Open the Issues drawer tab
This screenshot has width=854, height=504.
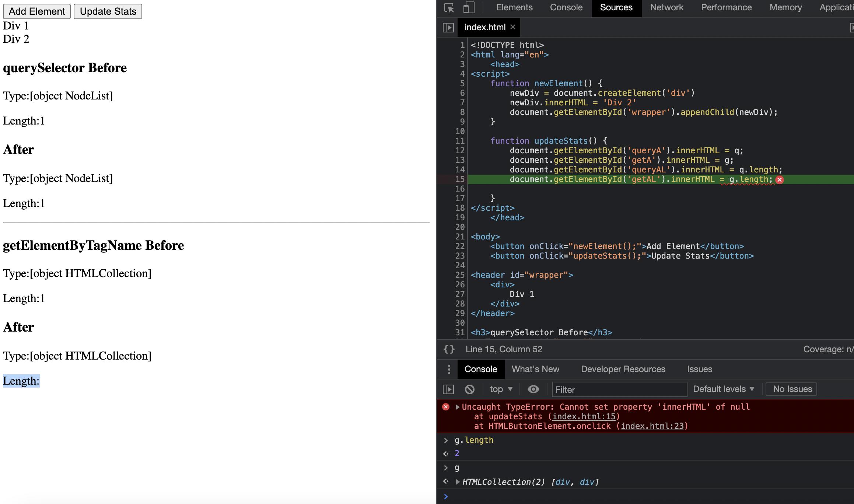(699, 369)
